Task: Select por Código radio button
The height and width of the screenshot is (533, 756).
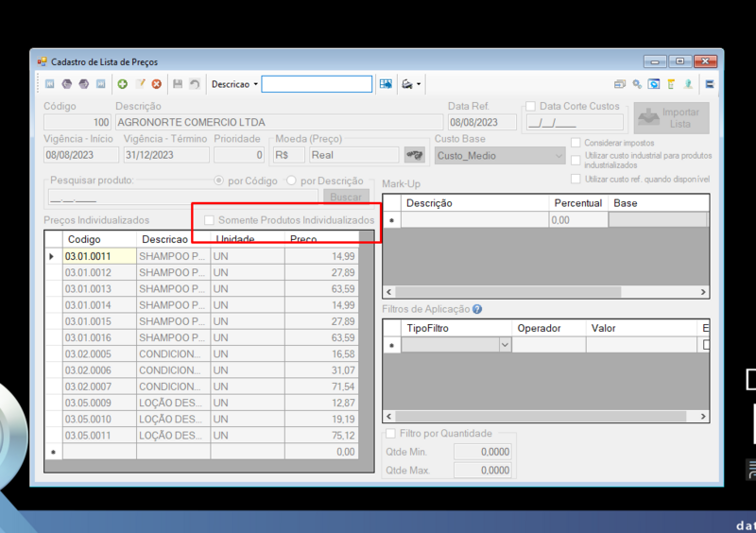Action: click(x=219, y=181)
